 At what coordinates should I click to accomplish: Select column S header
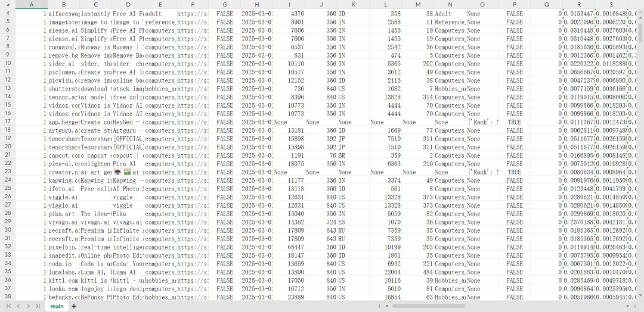point(611,5)
